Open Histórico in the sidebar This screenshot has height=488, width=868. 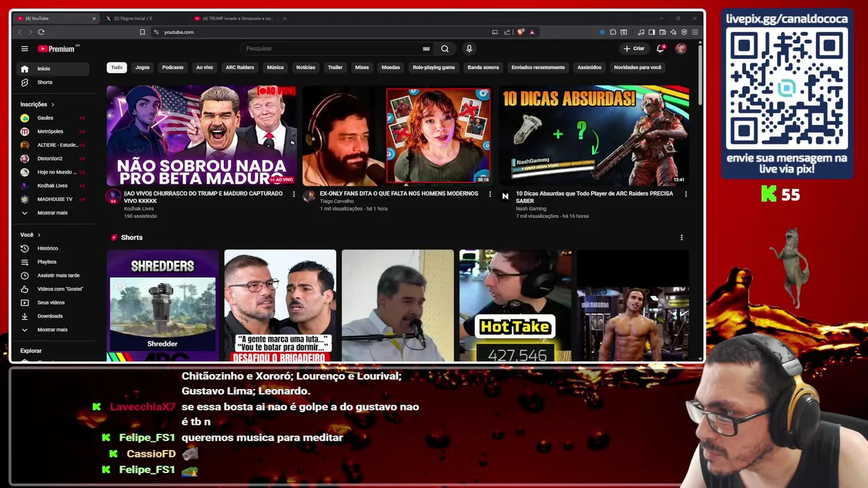point(53,248)
